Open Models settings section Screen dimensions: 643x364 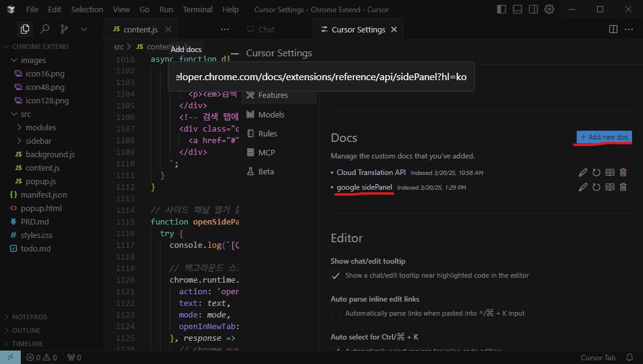(x=271, y=114)
